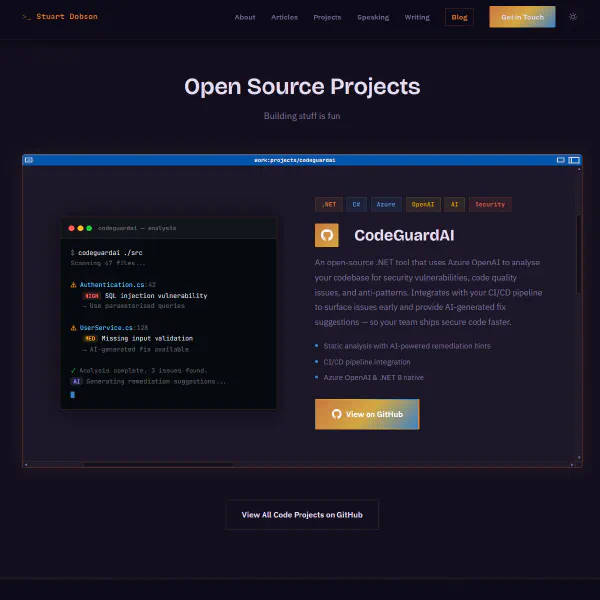This screenshot has height=600, width=600.
Task: Select the .NET tag
Action: [x=329, y=204]
